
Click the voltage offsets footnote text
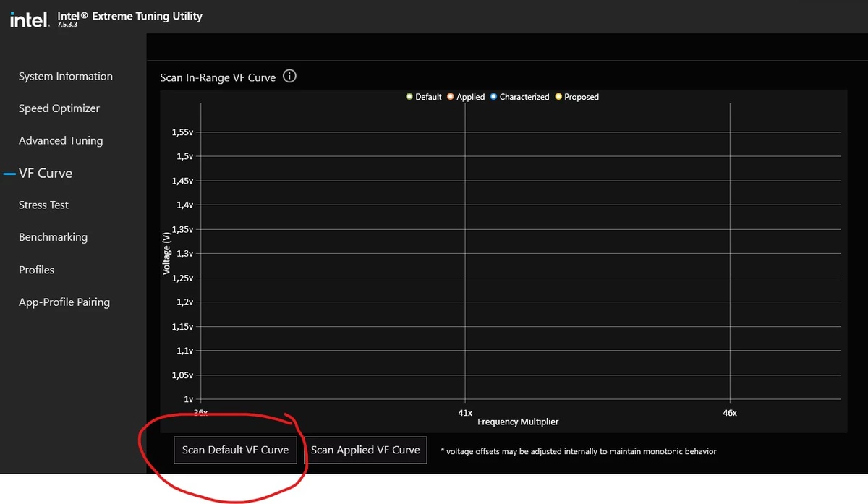pos(579,451)
